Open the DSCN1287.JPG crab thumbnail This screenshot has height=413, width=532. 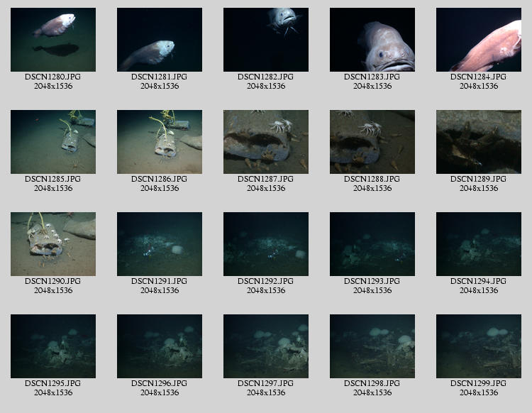(x=266, y=142)
